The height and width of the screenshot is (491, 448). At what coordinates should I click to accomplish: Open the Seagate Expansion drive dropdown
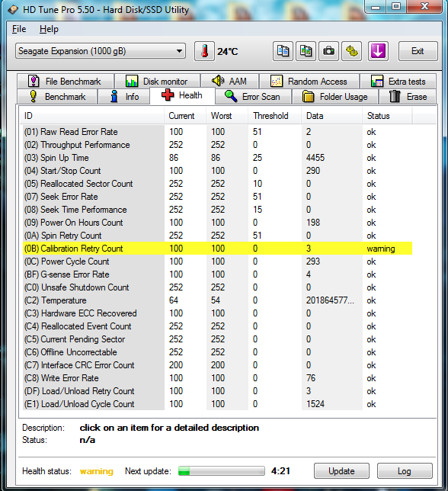pos(101,51)
